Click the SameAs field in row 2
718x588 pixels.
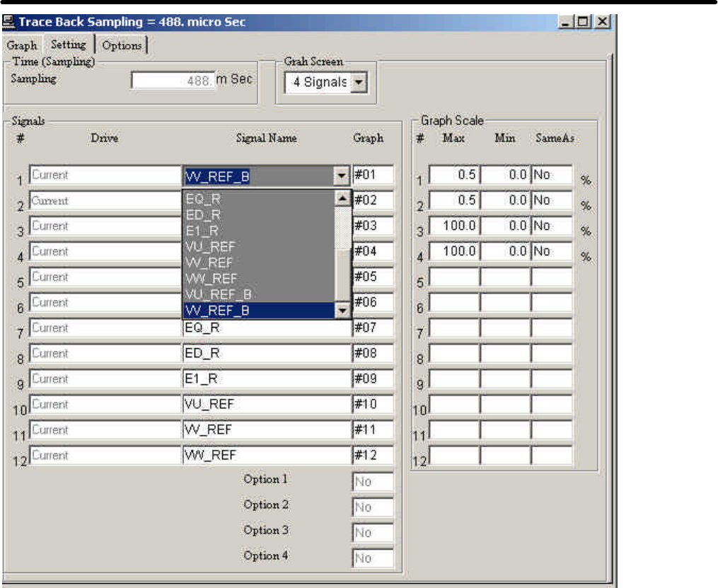551,200
